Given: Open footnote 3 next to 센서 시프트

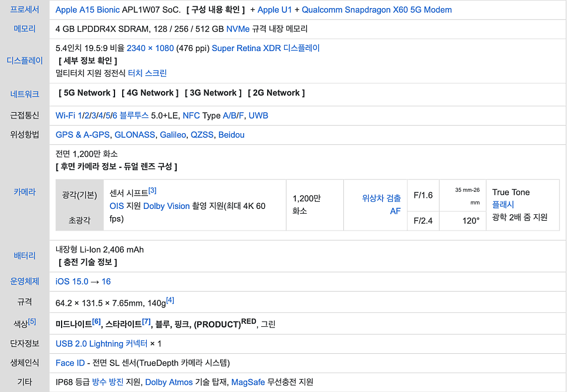Looking at the screenshot, I should pyautogui.click(x=152, y=191).
